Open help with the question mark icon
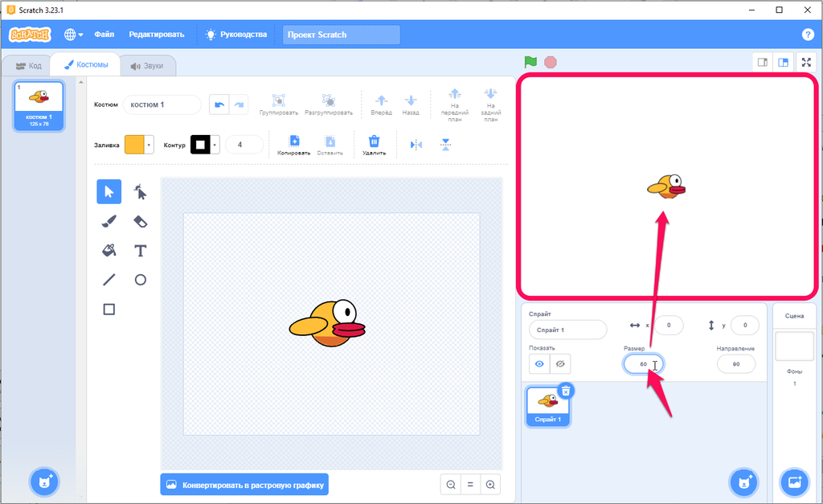 [x=808, y=35]
